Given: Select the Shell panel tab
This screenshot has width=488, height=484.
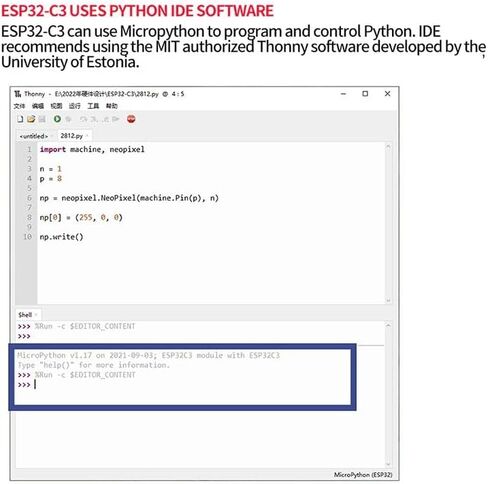Looking at the screenshot, I should [x=25, y=315].
